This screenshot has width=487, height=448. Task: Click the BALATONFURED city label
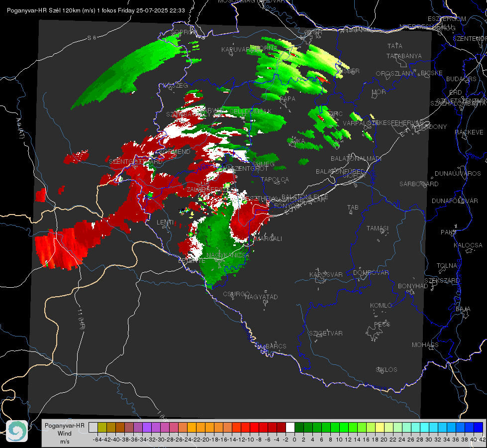pos(341,172)
